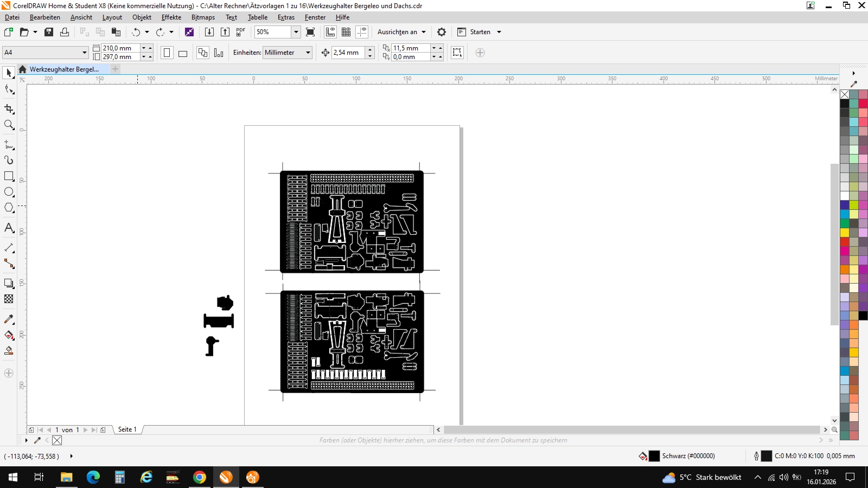
Task: Open the Options gear icon
Action: coord(442,32)
